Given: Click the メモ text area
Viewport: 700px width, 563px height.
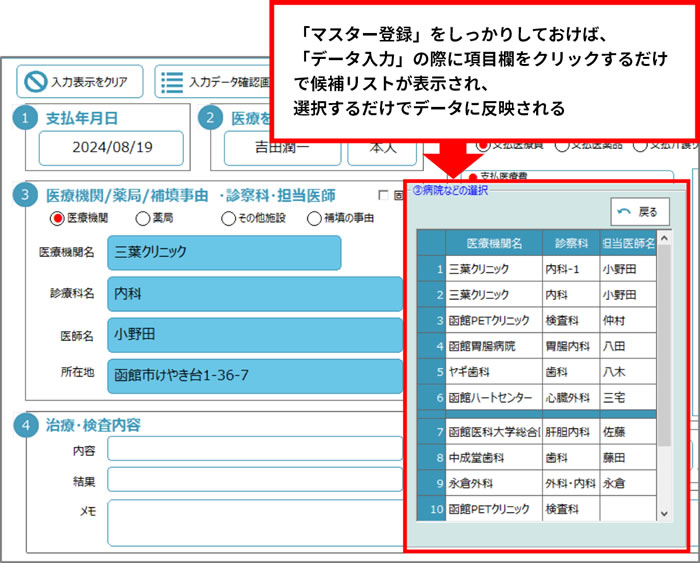Looking at the screenshot, I should pos(255,523).
